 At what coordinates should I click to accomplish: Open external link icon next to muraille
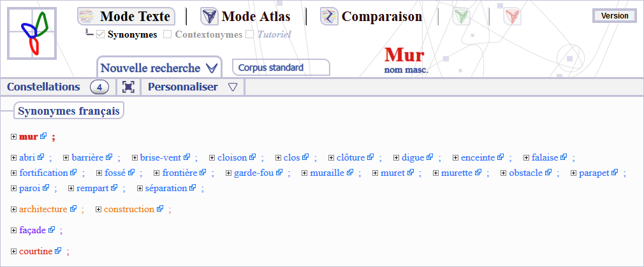coord(350,173)
